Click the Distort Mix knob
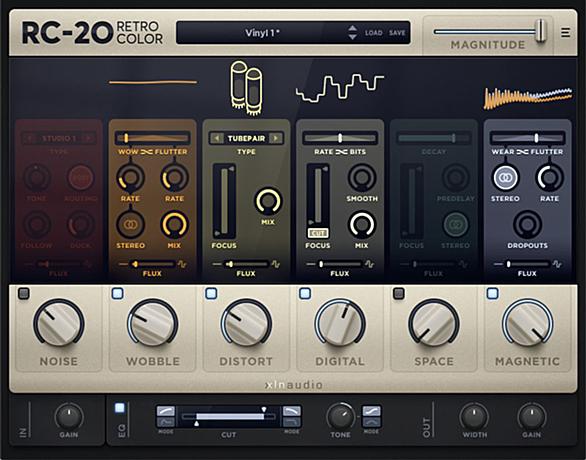 [x=268, y=201]
